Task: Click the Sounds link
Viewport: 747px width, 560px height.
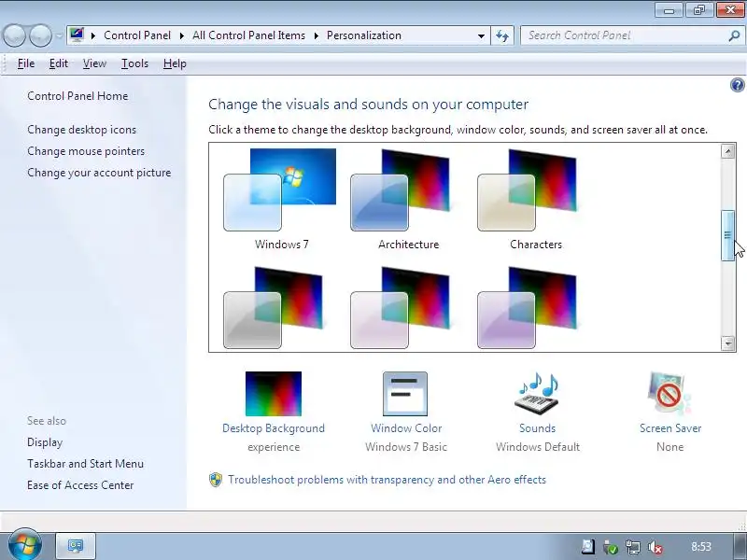Action: click(x=538, y=428)
